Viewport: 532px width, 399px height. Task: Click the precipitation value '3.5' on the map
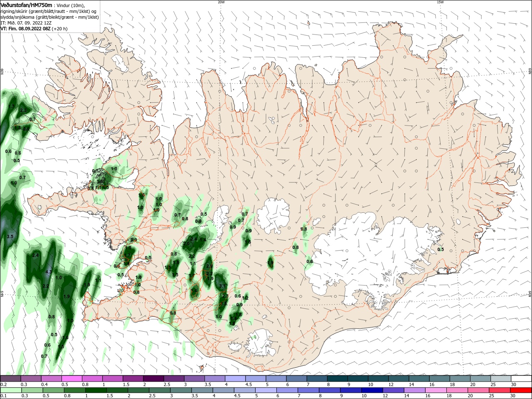(x=10, y=236)
